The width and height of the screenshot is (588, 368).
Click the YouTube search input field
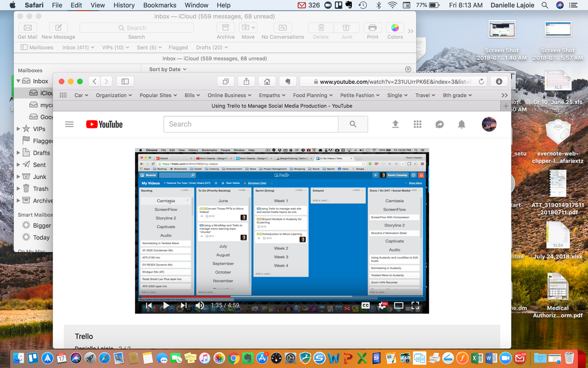pyautogui.click(x=251, y=124)
